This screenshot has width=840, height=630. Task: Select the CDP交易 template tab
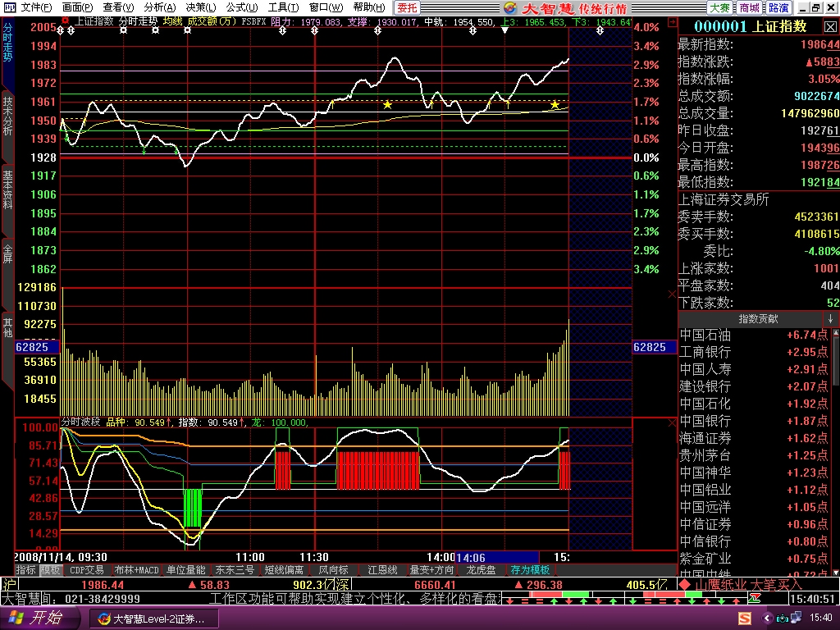tap(87, 570)
